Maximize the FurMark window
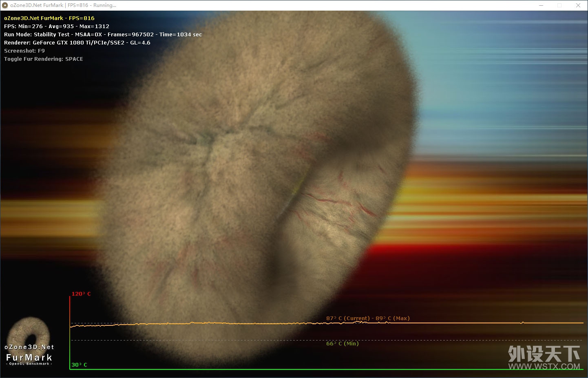The image size is (588, 378). point(559,5)
